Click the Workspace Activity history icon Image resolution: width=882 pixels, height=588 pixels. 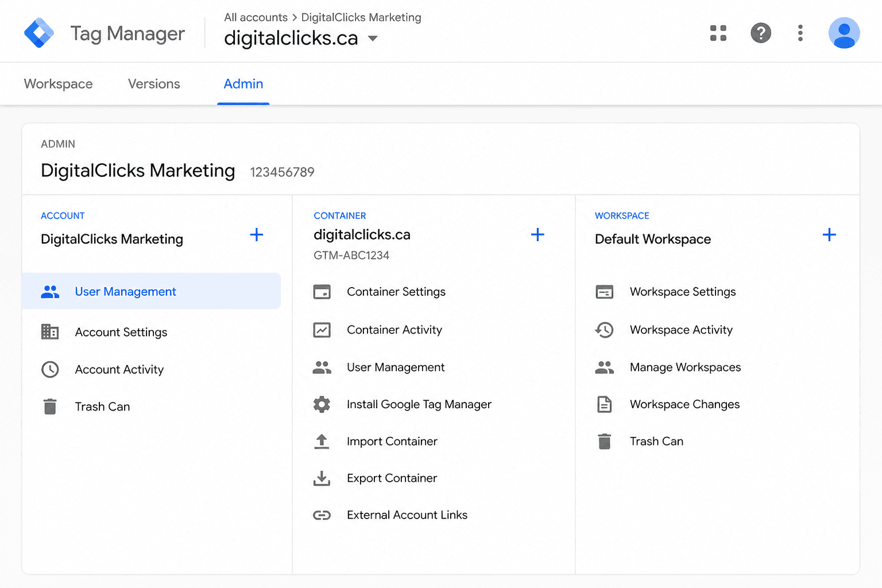click(604, 330)
